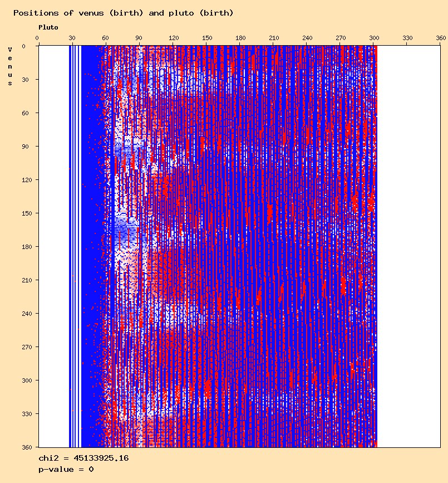Click the Pluto axis label
448x483 pixels.
tap(48, 27)
